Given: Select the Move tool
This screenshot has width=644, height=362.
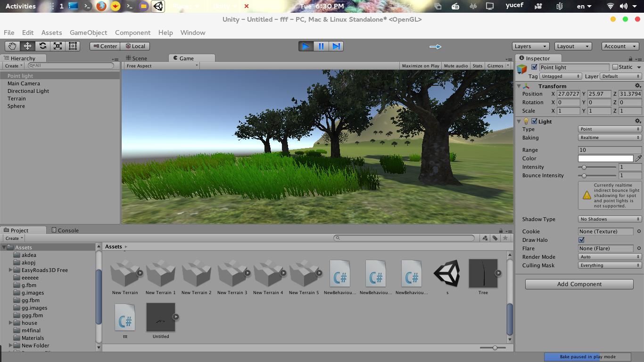Looking at the screenshot, I should click(27, 46).
